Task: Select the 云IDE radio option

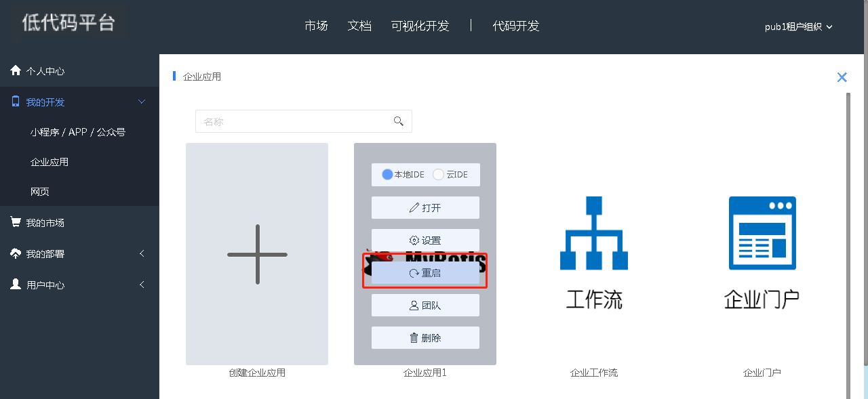Action: point(439,175)
